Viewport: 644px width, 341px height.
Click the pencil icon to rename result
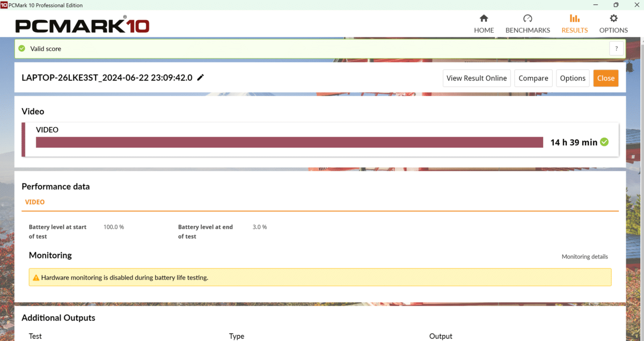pyautogui.click(x=201, y=77)
